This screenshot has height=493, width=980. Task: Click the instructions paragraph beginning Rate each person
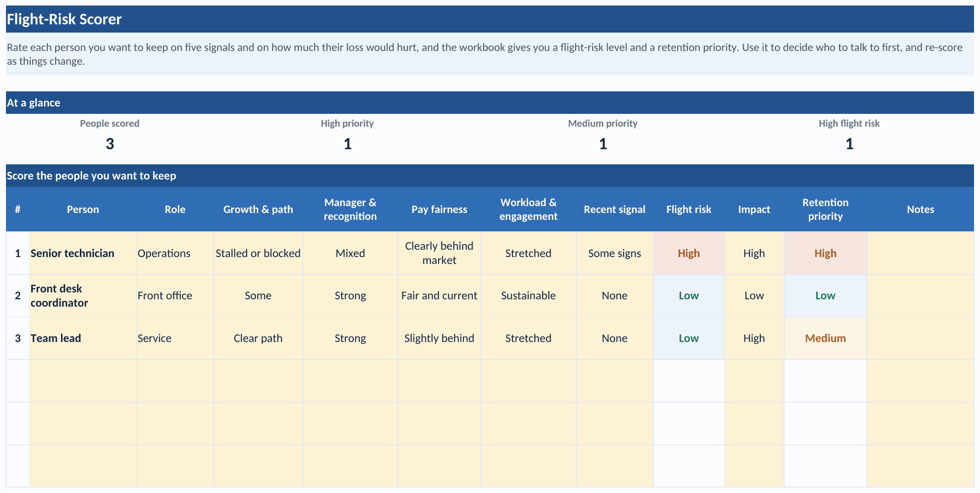490,54
